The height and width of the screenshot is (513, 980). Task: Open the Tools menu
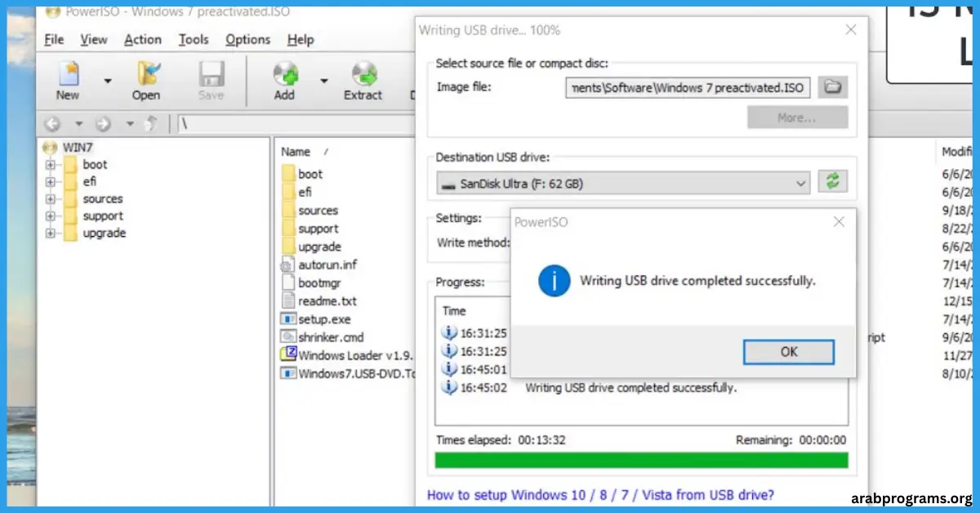pyautogui.click(x=194, y=39)
